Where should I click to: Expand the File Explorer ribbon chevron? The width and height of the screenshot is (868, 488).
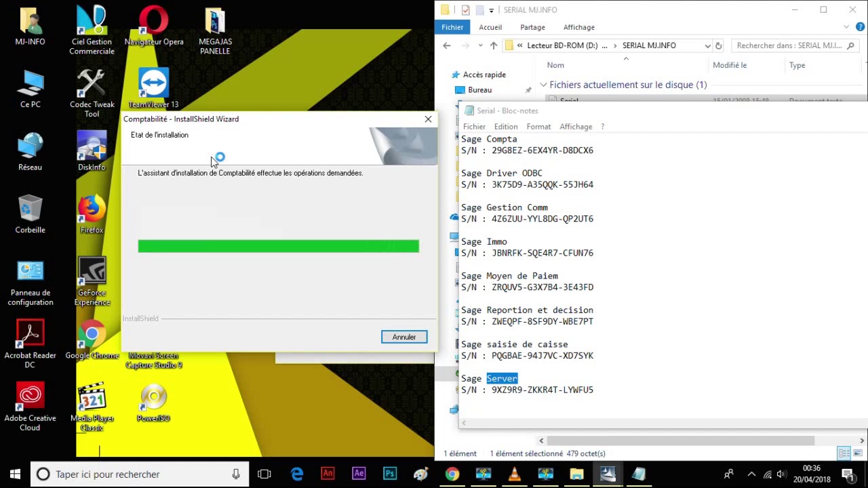pyautogui.click(x=846, y=27)
